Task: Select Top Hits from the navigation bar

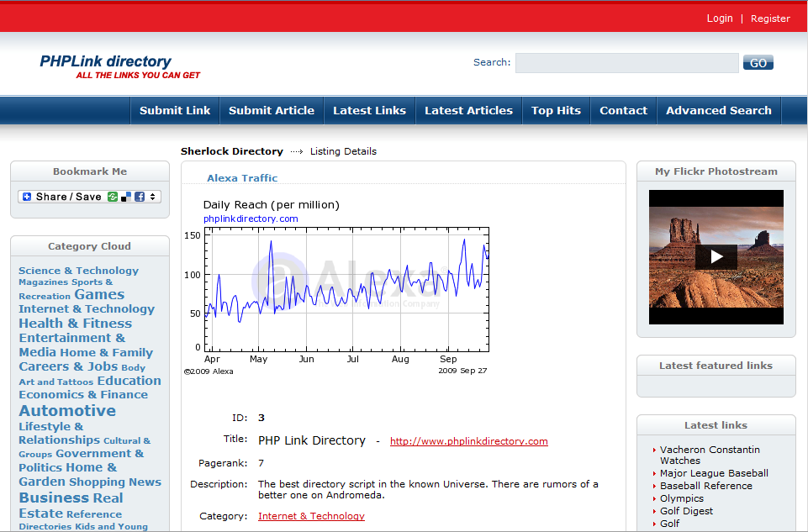Action: click(x=556, y=110)
